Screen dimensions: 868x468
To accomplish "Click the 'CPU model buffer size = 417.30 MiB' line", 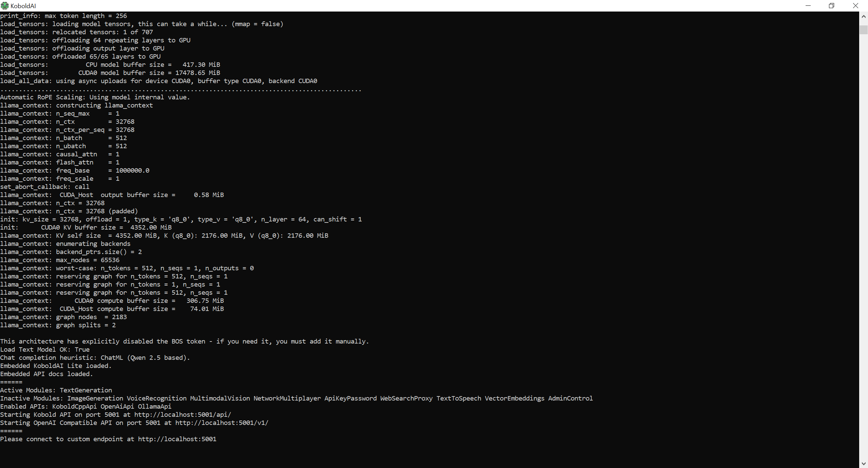I will (x=110, y=65).
